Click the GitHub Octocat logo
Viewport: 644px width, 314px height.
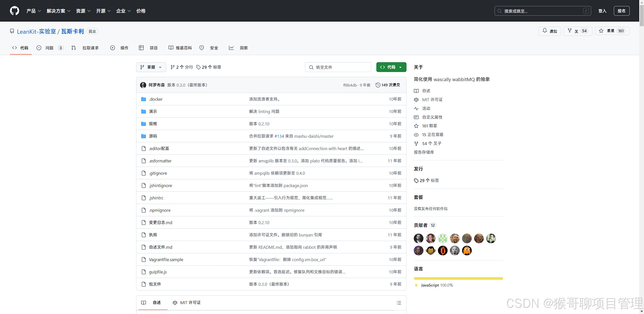pos(14,11)
